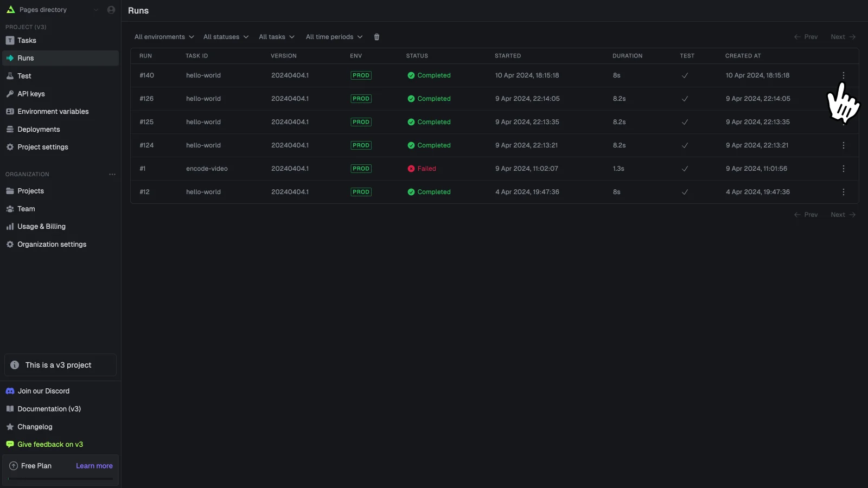This screenshot has width=868, height=488.
Task: Click the trash icon to clear filters
Action: (376, 37)
